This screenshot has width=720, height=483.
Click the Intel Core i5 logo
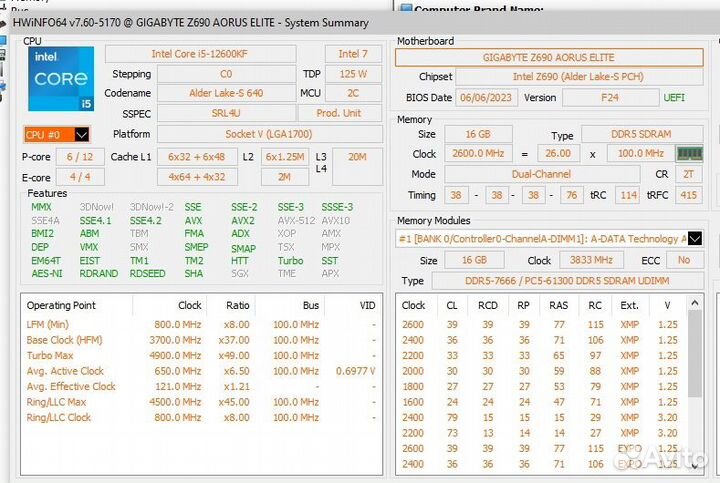(61, 79)
